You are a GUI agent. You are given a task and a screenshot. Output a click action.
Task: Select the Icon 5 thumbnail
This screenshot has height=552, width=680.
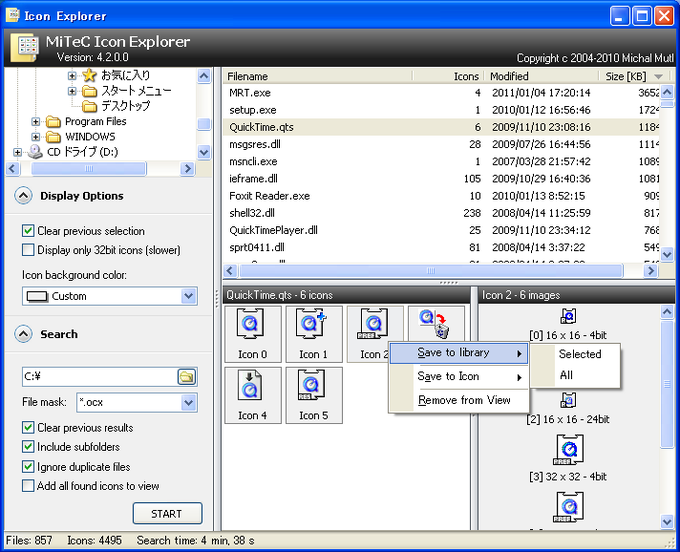(x=314, y=395)
